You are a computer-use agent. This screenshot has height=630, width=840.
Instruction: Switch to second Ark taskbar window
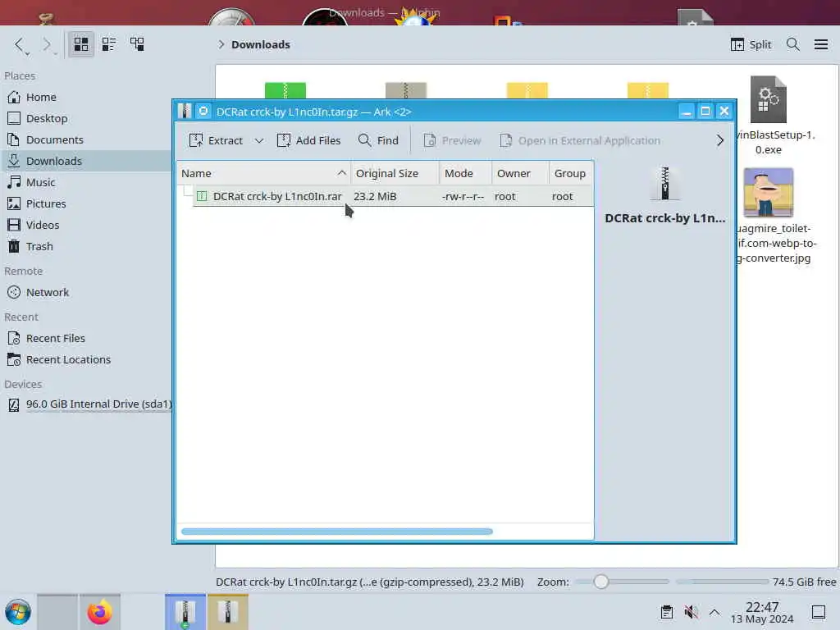[x=228, y=612]
